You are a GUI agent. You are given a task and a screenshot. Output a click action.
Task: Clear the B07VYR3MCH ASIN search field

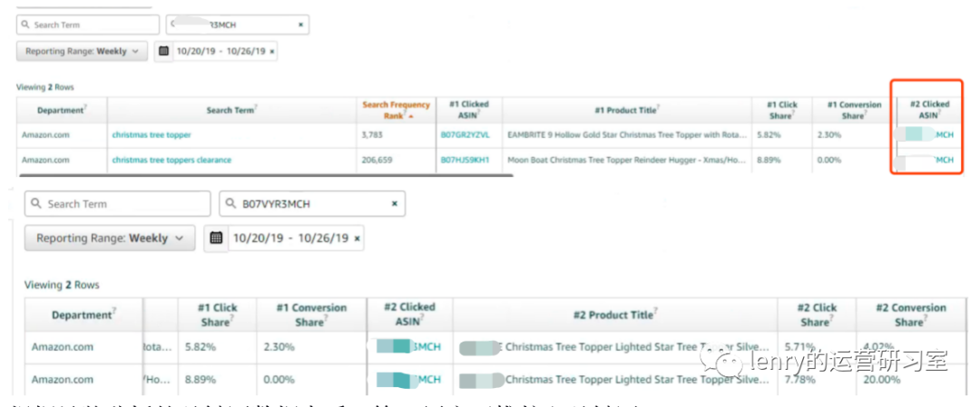tap(395, 204)
